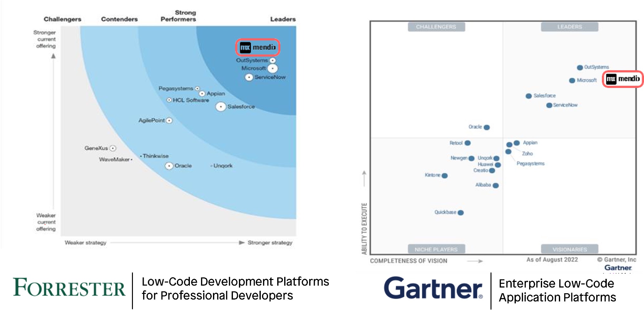The image size is (644, 310).
Task: Select the Newgen dot
Action: [471, 158]
